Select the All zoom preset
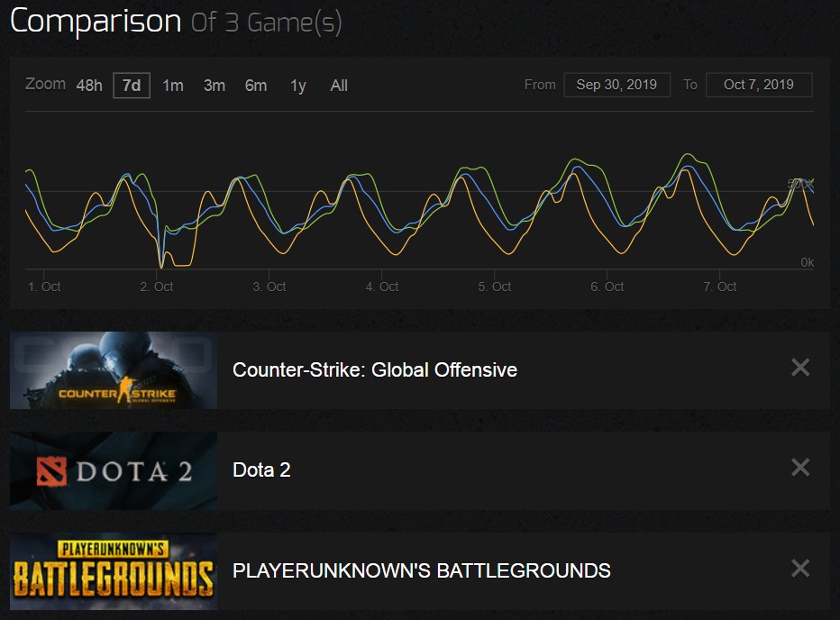 coord(338,86)
